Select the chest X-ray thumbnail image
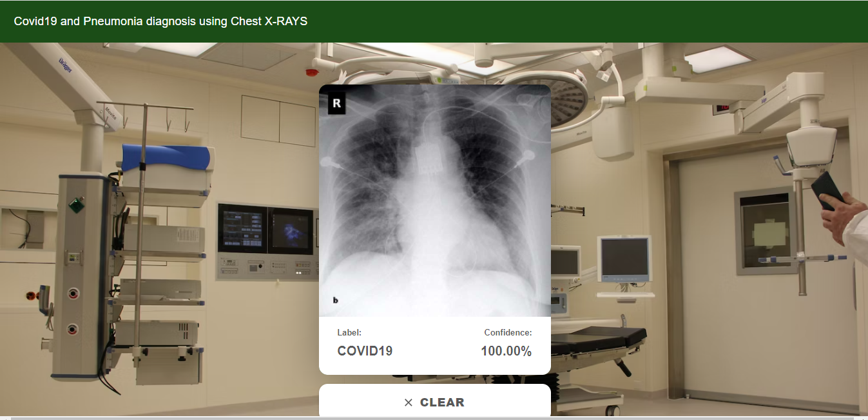The image size is (868, 420). click(435, 200)
